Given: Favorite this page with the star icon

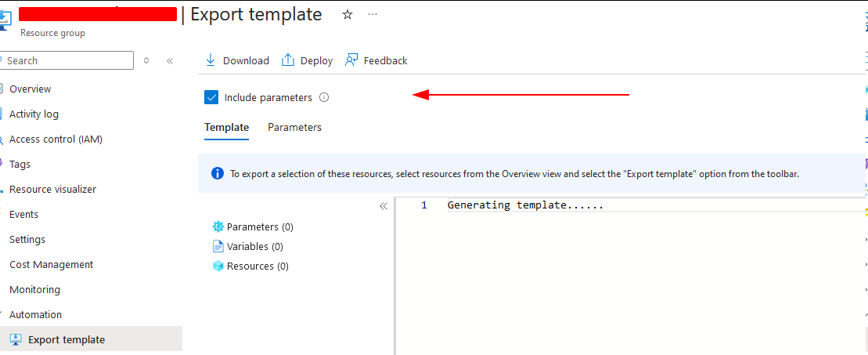Looking at the screenshot, I should [348, 15].
